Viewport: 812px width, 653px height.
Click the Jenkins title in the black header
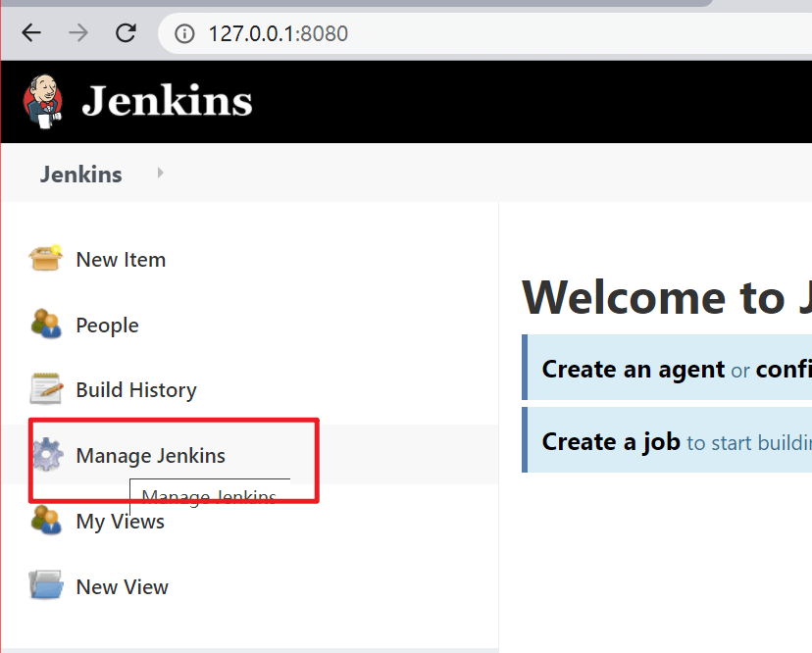point(168,101)
